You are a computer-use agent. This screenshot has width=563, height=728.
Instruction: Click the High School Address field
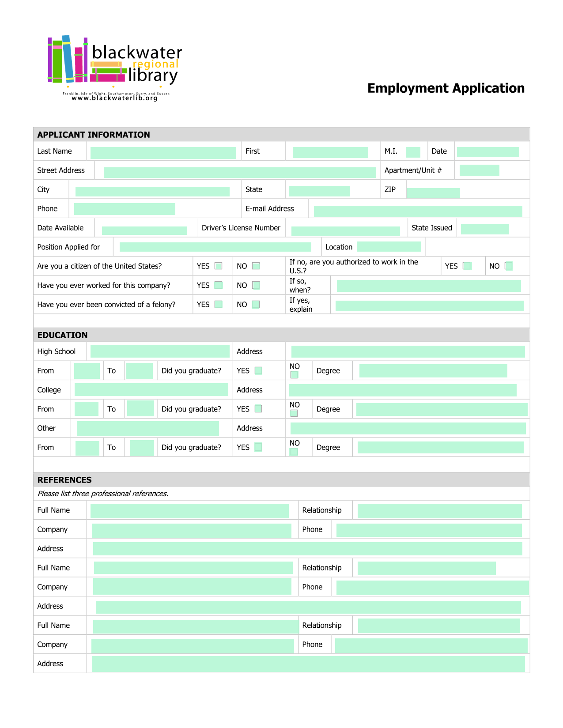click(x=408, y=352)
